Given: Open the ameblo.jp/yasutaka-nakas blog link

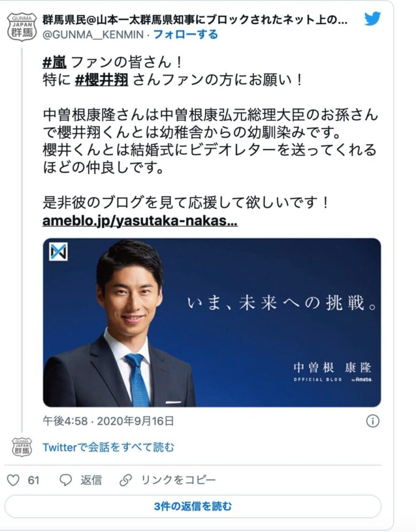Looking at the screenshot, I should point(140,221).
